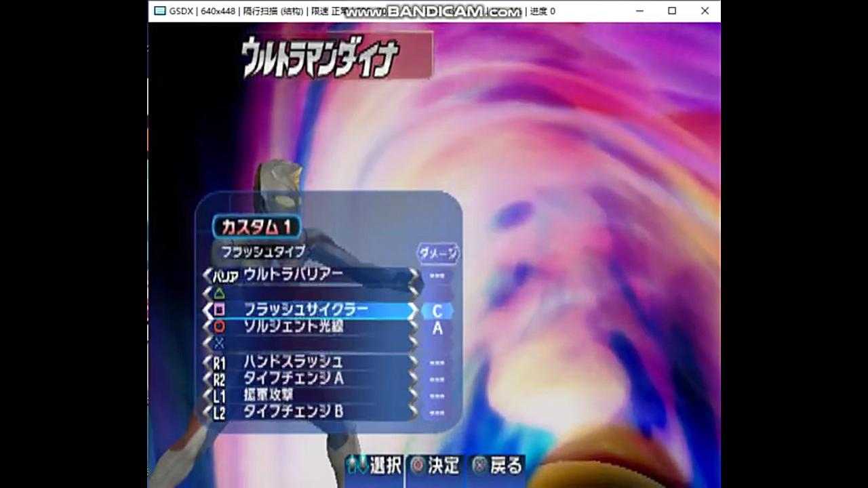
Task: Select the L1 row move name
Action: coord(269,395)
